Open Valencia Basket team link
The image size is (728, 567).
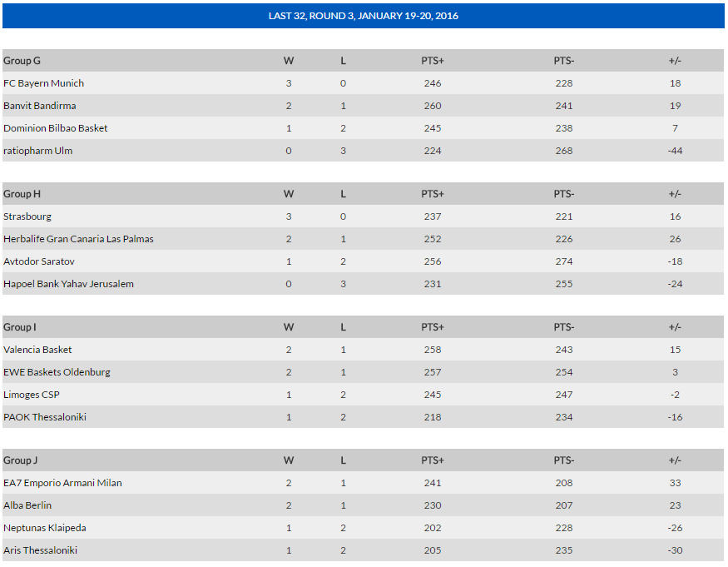(37, 350)
